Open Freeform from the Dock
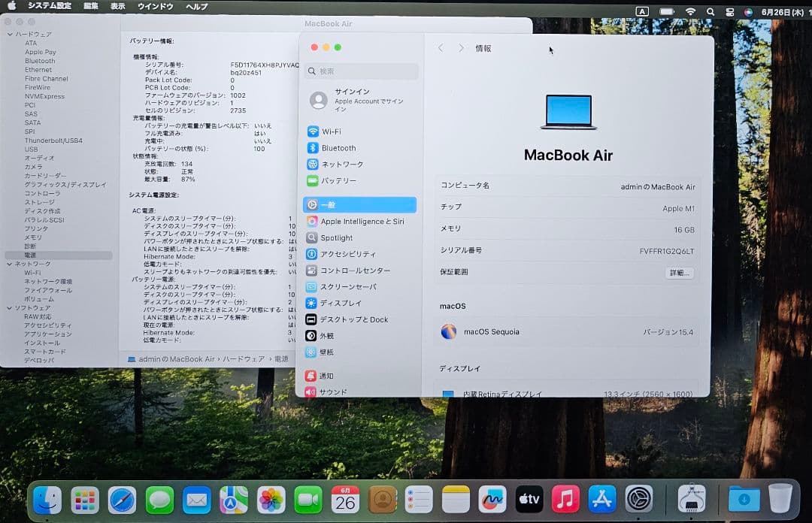812x523 pixels. click(x=492, y=500)
